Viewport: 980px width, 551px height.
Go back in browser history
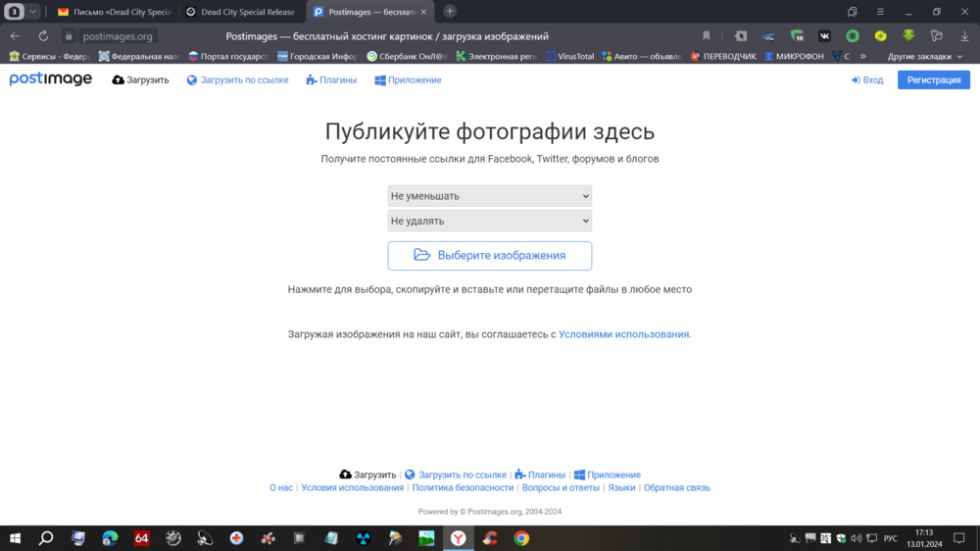pyautogui.click(x=15, y=36)
